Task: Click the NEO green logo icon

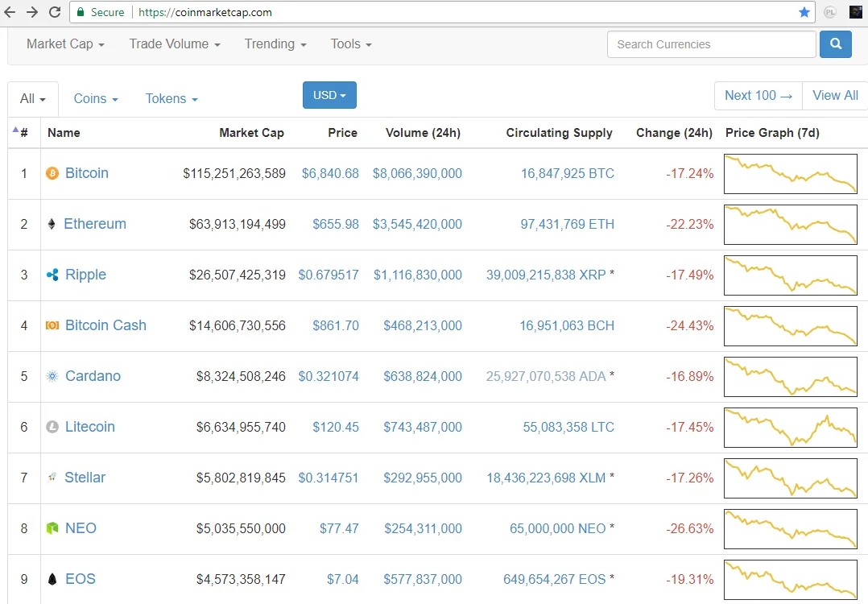Action: 52,528
